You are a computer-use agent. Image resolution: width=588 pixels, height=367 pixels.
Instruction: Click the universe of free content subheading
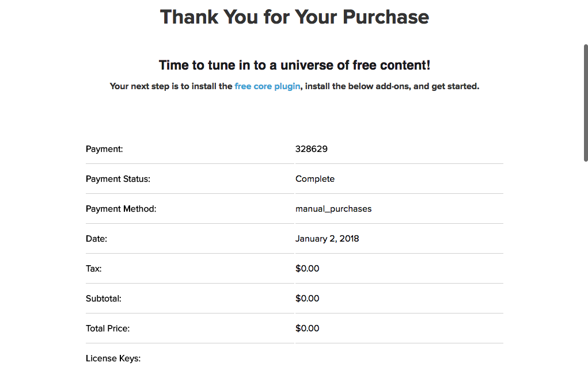[294, 65]
